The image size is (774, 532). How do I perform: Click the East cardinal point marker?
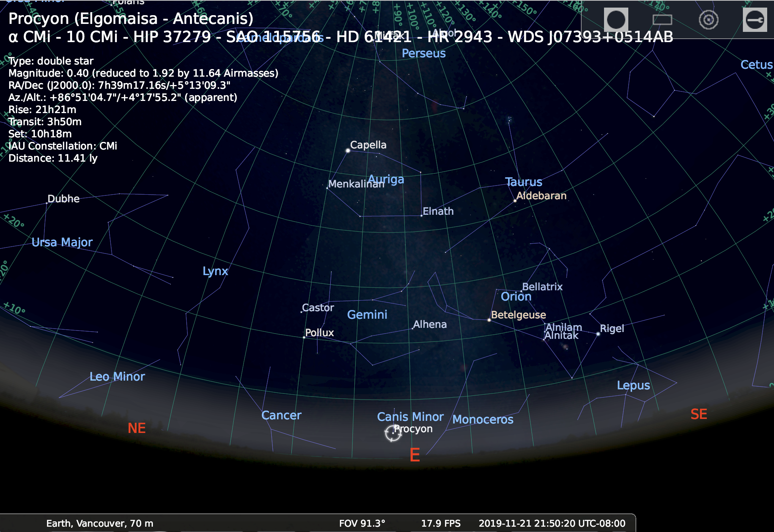(x=414, y=455)
